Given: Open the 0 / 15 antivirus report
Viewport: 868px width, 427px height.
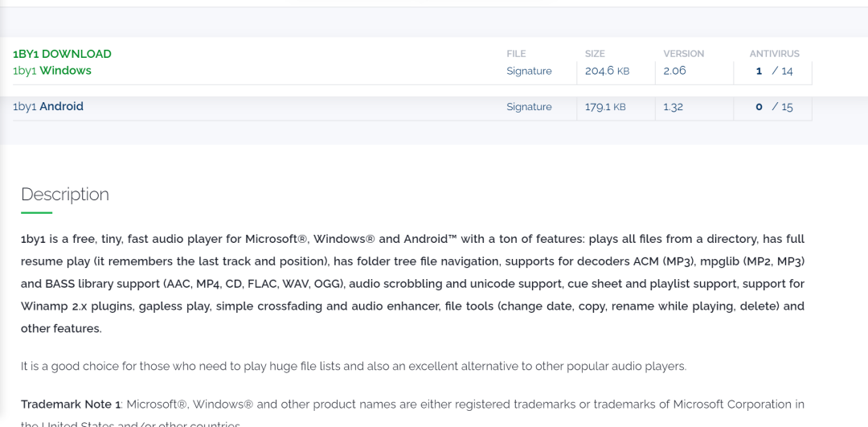Looking at the screenshot, I should pos(774,107).
